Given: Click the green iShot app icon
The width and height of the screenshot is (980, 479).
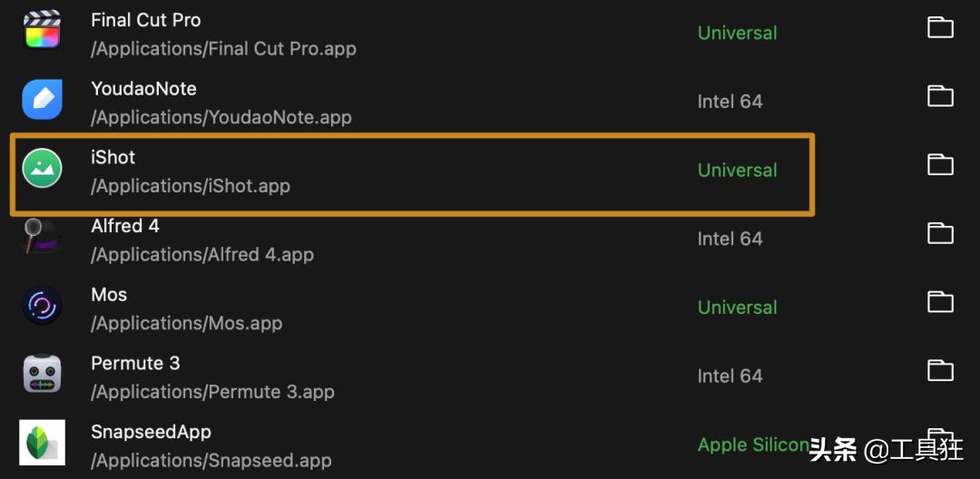Looking at the screenshot, I should [42, 169].
